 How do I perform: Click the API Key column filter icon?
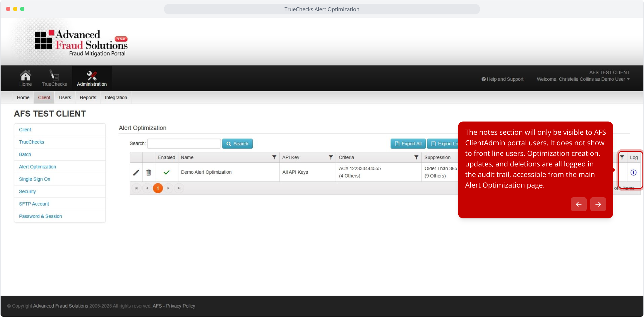pos(331,157)
